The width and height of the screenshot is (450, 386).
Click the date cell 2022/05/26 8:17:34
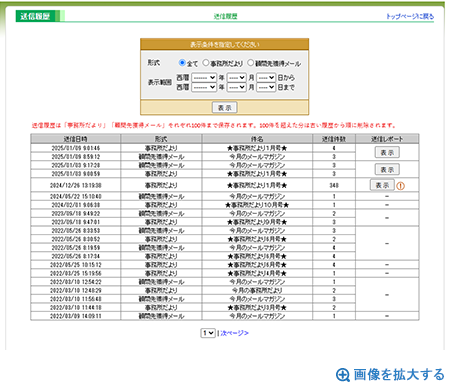coord(76,256)
